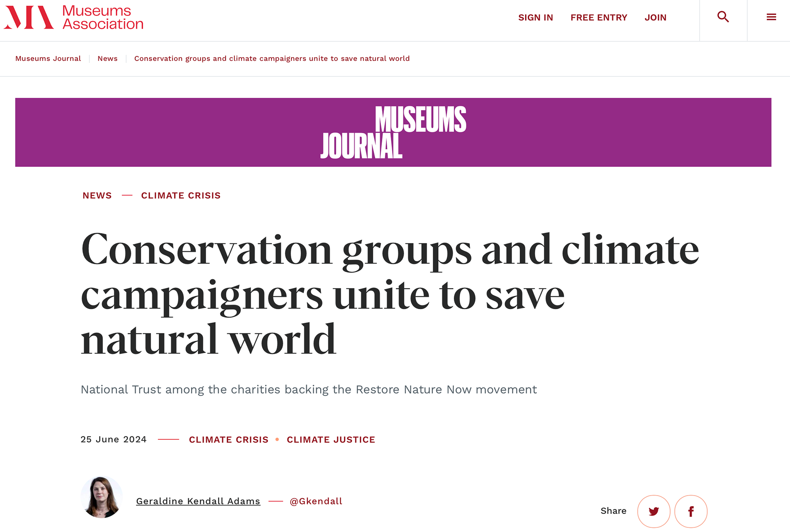The width and height of the screenshot is (790, 532).
Task: Open the hamburger menu
Action: click(771, 17)
